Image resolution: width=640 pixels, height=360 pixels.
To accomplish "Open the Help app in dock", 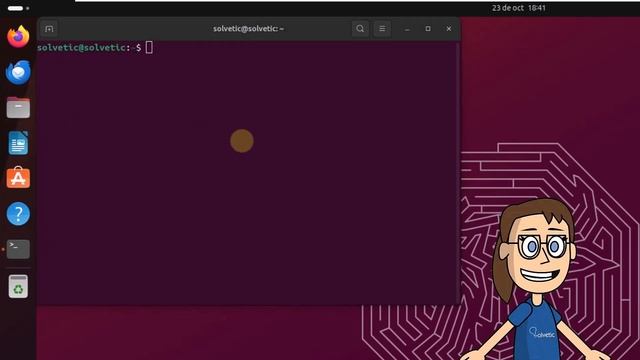I will (18, 213).
